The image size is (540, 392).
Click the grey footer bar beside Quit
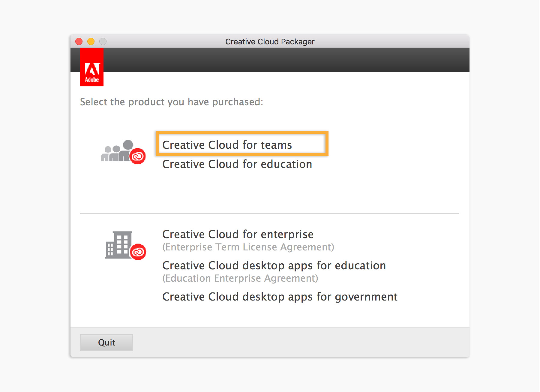(300, 342)
